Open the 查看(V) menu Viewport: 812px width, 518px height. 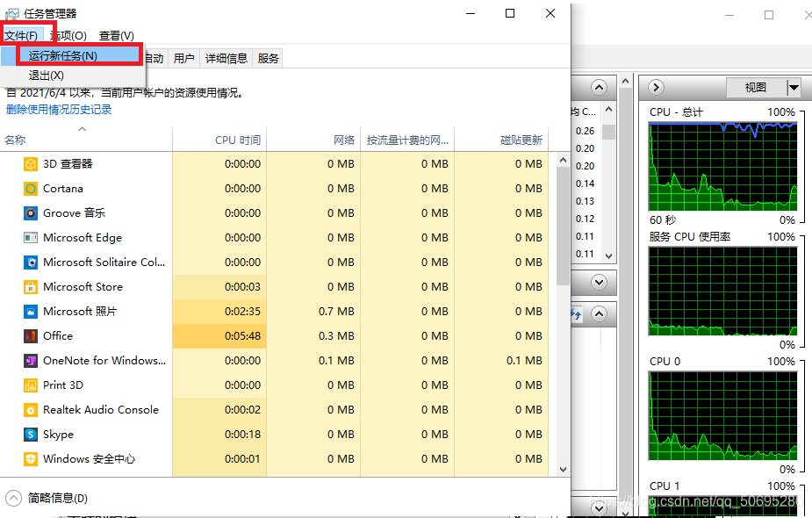pos(117,36)
